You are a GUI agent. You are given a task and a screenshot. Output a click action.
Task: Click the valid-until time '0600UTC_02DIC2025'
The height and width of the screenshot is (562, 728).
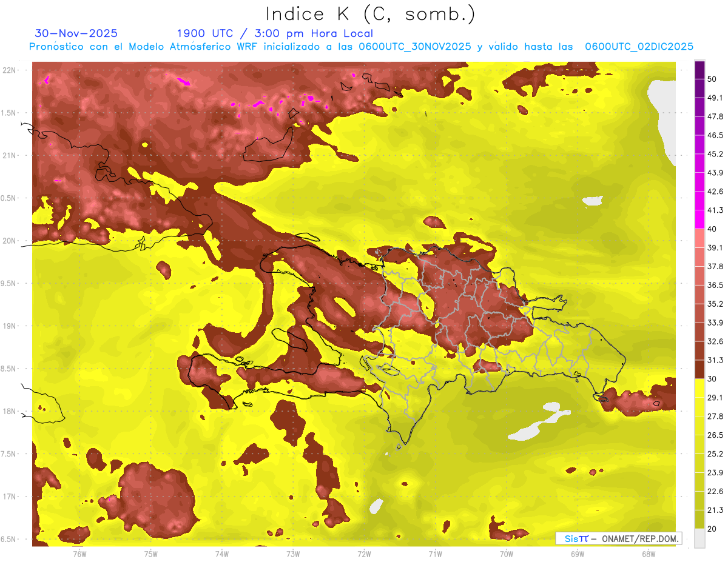click(639, 47)
